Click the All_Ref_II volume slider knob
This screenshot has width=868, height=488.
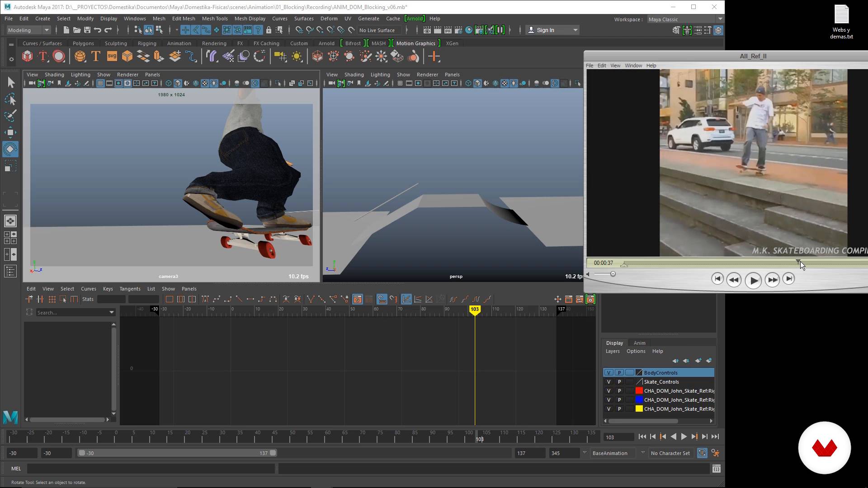click(613, 274)
